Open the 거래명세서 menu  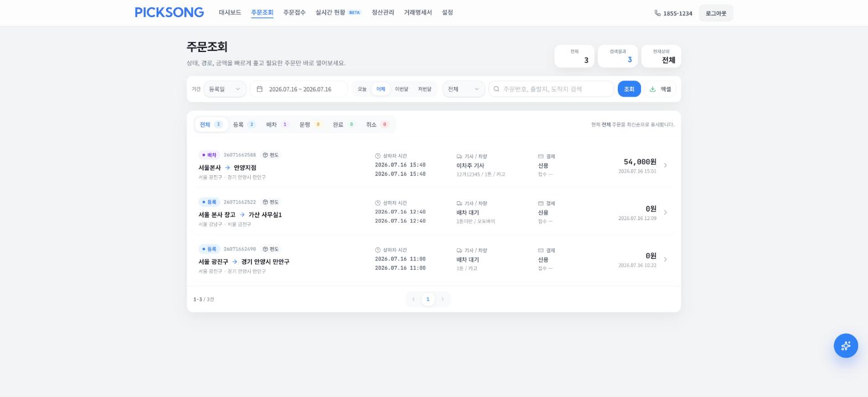(x=418, y=12)
